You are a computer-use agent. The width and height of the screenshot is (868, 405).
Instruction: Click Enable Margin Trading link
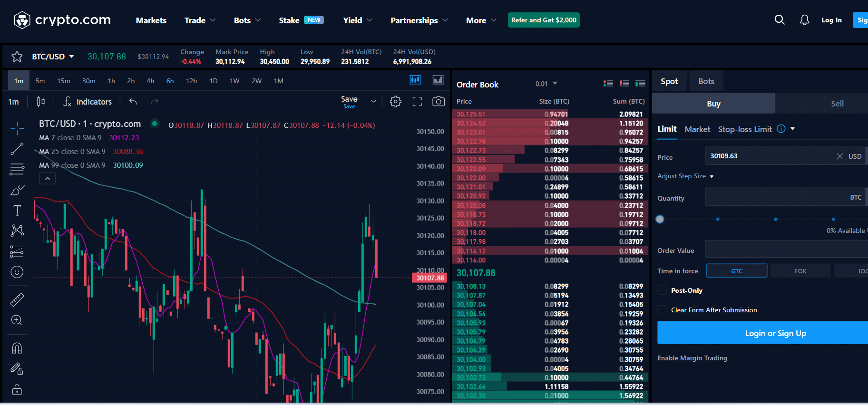692,358
